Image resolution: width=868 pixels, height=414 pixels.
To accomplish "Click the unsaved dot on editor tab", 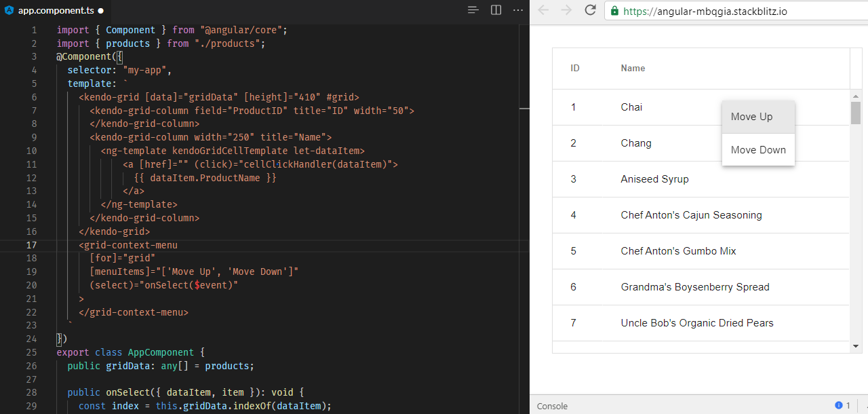I will [101, 11].
